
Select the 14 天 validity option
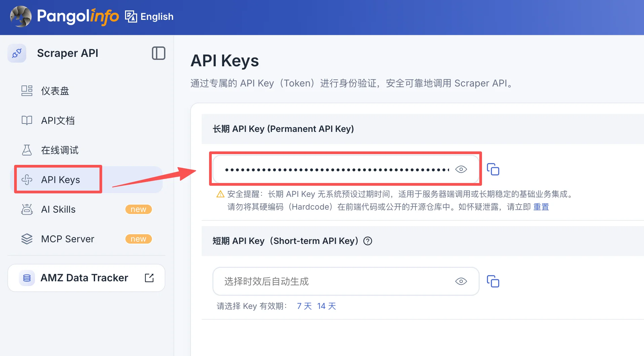pyautogui.click(x=327, y=306)
